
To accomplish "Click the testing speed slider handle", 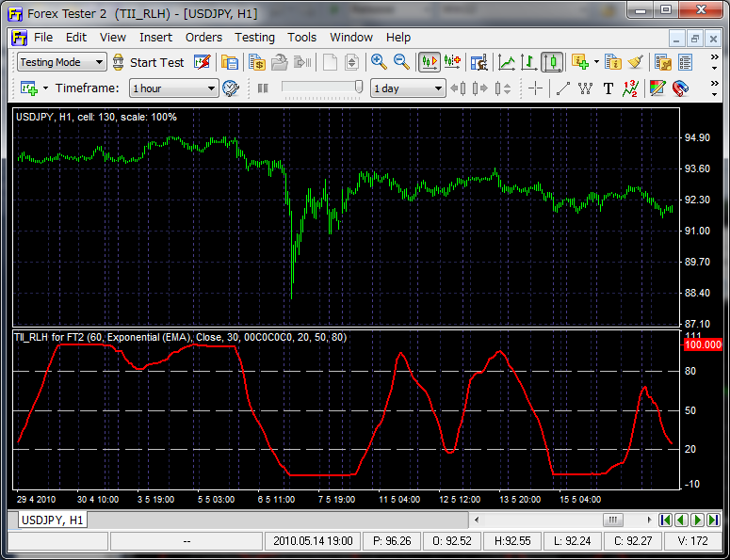I will click(359, 87).
